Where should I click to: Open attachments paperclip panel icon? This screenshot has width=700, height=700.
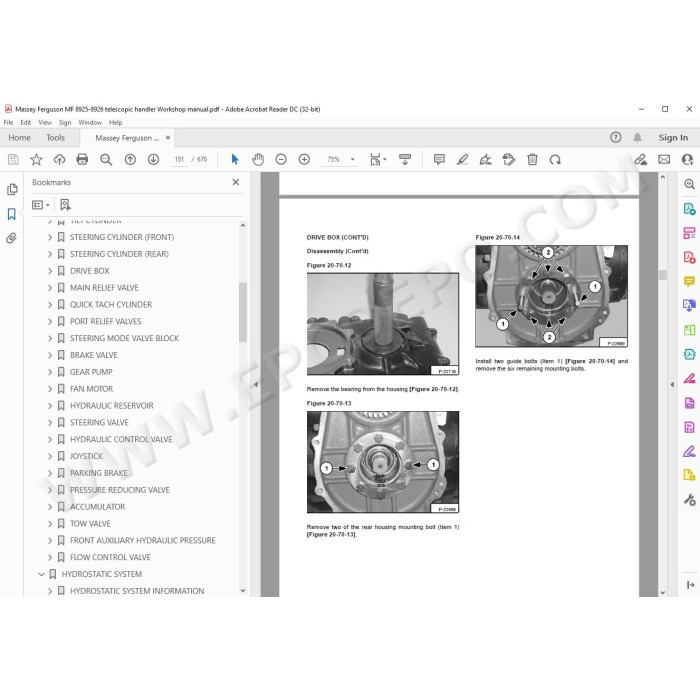point(12,238)
